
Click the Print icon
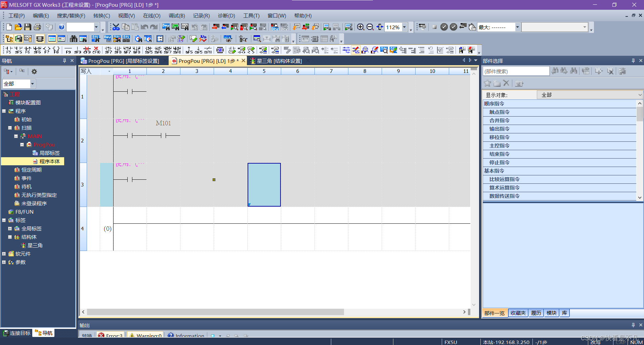coord(37,27)
